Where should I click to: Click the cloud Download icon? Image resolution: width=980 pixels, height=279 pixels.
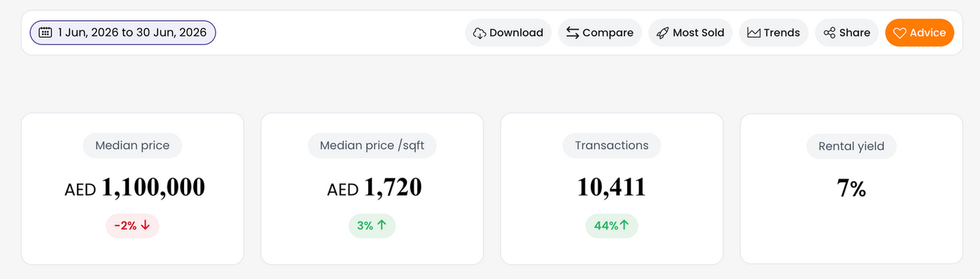pyautogui.click(x=479, y=33)
